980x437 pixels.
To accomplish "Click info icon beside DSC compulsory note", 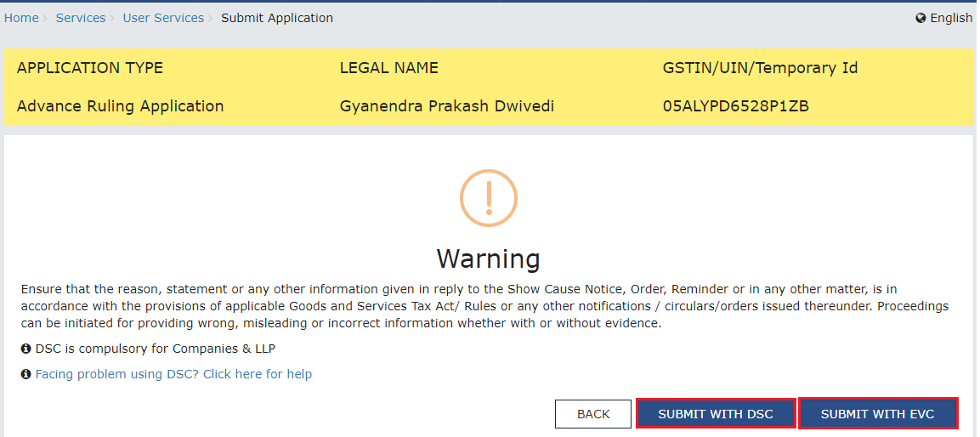I will 26,349.
